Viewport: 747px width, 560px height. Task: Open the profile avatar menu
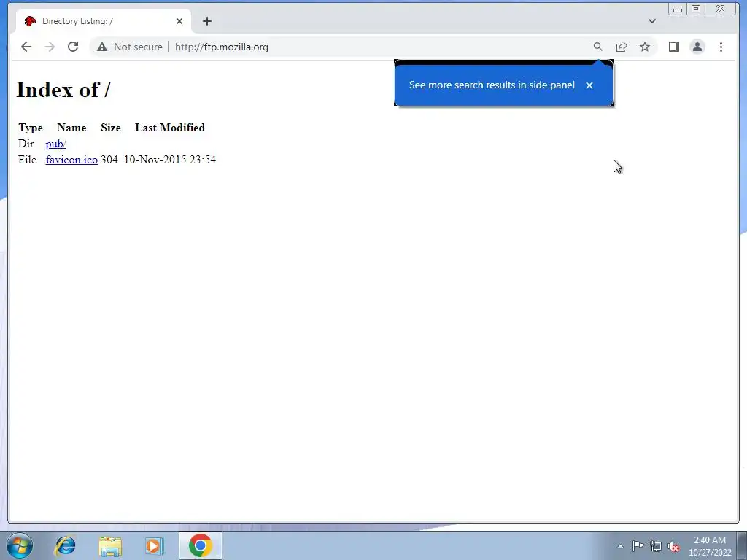pyautogui.click(x=697, y=47)
